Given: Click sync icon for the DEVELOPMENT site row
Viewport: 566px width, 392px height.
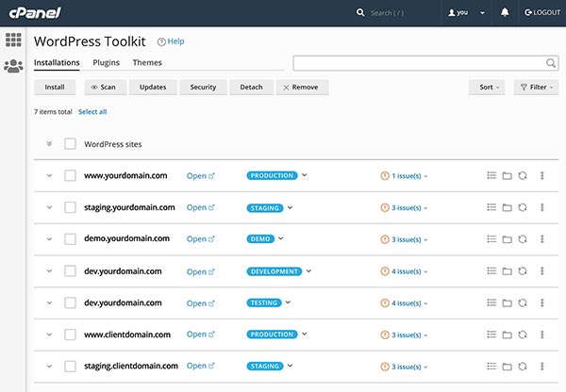Looking at the screenshot, I should (x=523, y=270).
